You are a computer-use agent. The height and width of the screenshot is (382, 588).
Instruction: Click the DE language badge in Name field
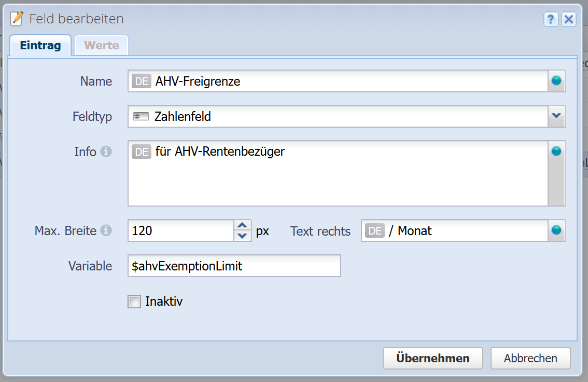point(142,81)
